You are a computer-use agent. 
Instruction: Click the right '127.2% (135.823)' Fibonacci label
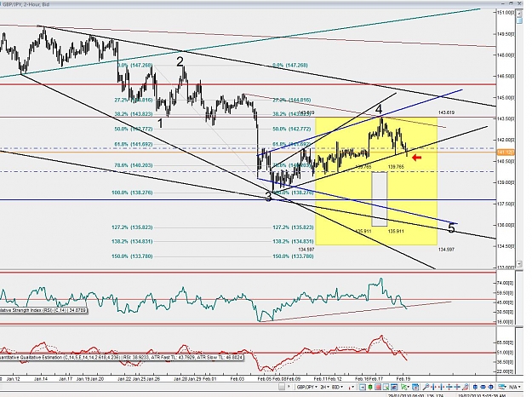click(293, 227)
